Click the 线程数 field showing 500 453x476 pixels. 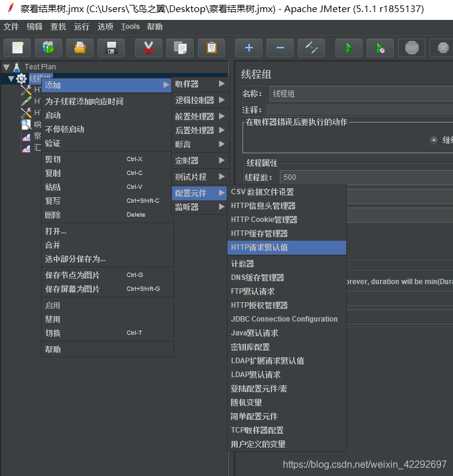point(367,177)
